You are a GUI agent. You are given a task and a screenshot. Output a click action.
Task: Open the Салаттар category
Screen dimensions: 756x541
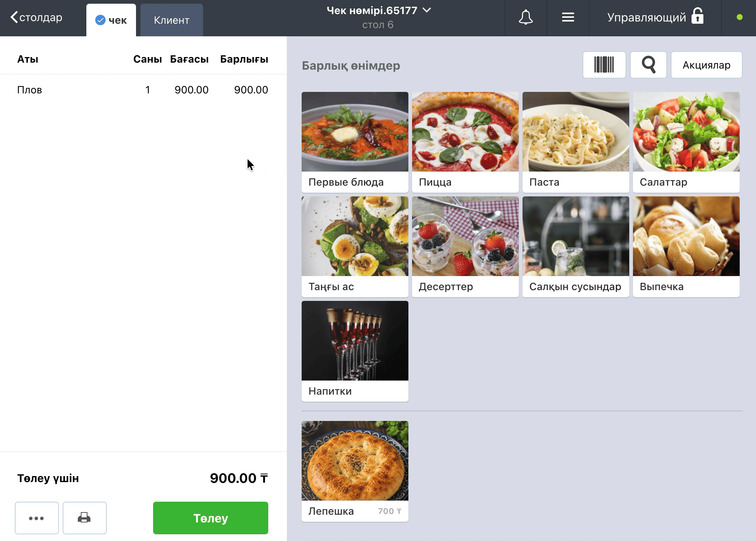[686, 142]
